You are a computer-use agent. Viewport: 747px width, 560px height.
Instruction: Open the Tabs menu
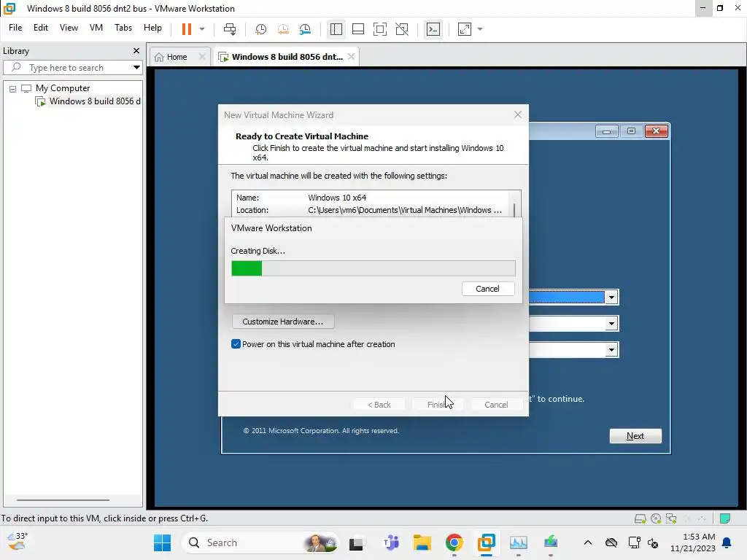point(123,28)
